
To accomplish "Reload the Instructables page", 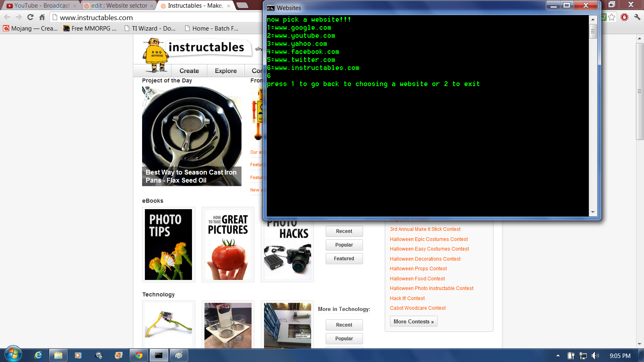I will 30,17.
